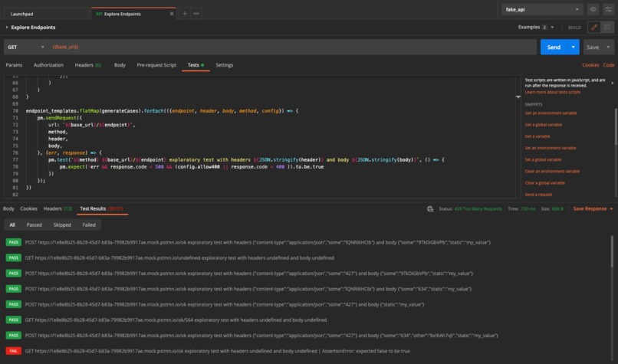618x364 pixels.
Task: Open manage environments sliders icon
Action: click(x=608, y=9)
